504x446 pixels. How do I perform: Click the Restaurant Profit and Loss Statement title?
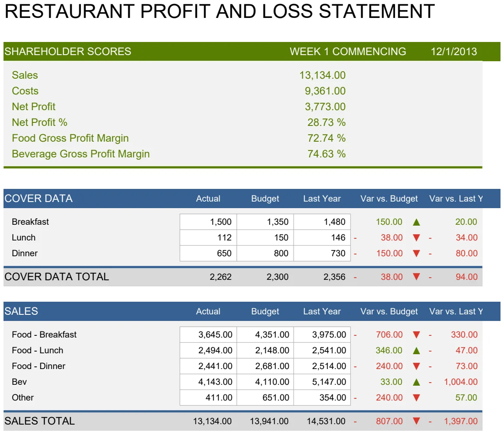[x=220, y=11]
